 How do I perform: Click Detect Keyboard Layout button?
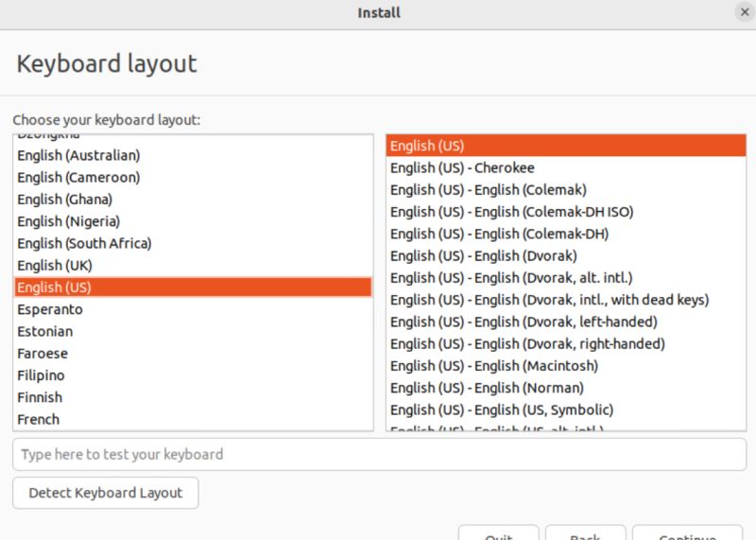pos(106,493)
